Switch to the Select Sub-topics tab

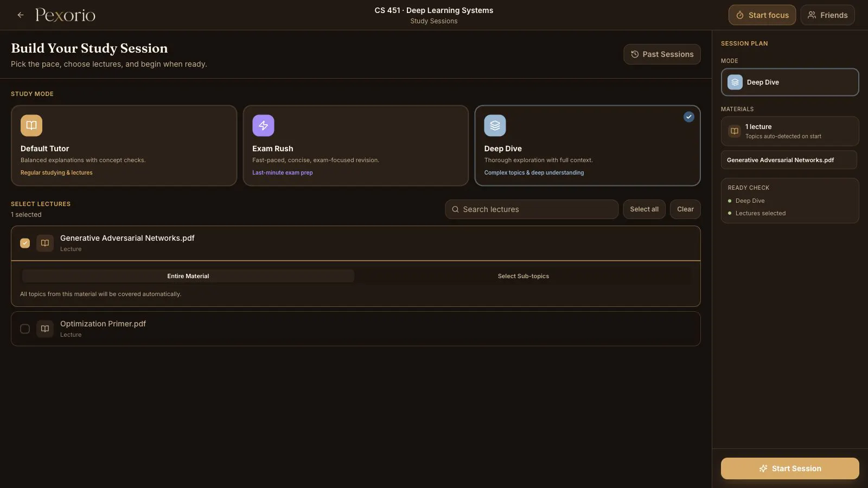tap(523, 276)
